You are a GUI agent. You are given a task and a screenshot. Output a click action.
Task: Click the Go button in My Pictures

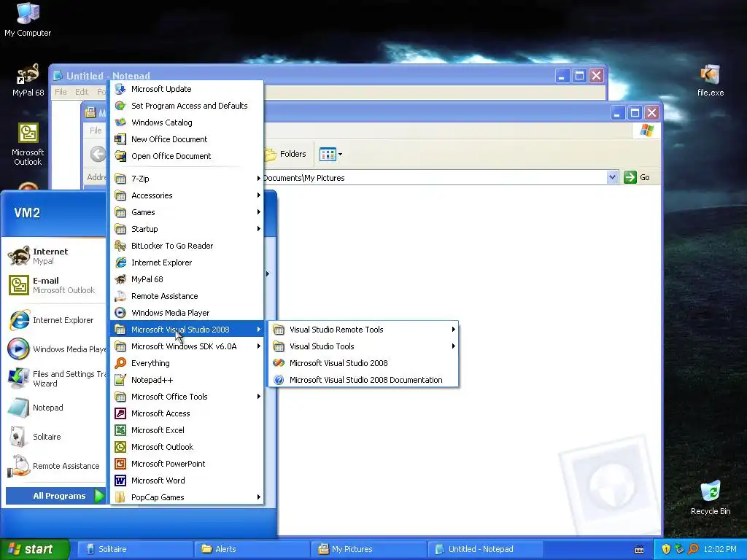click(637, 178)
